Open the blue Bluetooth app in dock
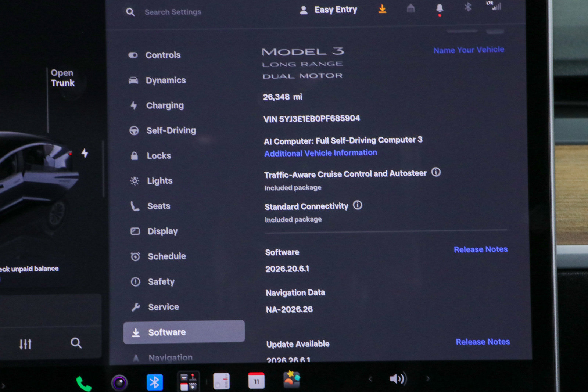588x392 pixels. [x=155, y=382]
